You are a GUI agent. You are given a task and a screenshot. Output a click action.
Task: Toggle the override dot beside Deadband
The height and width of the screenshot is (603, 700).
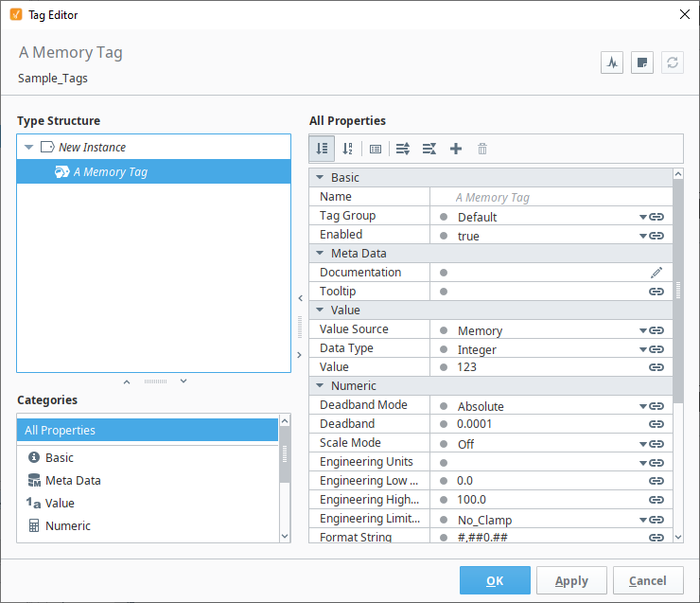pos(444,424)
